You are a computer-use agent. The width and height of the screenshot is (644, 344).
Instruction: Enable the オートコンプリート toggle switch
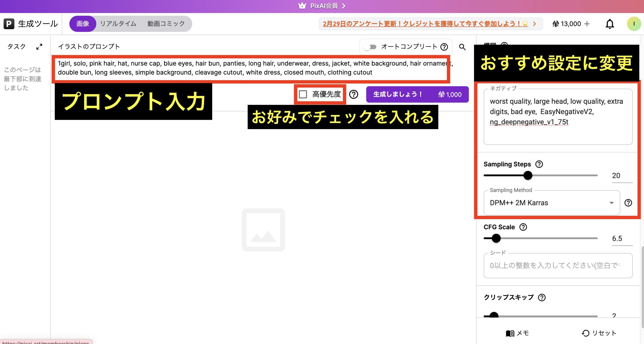tap(370, 47)
